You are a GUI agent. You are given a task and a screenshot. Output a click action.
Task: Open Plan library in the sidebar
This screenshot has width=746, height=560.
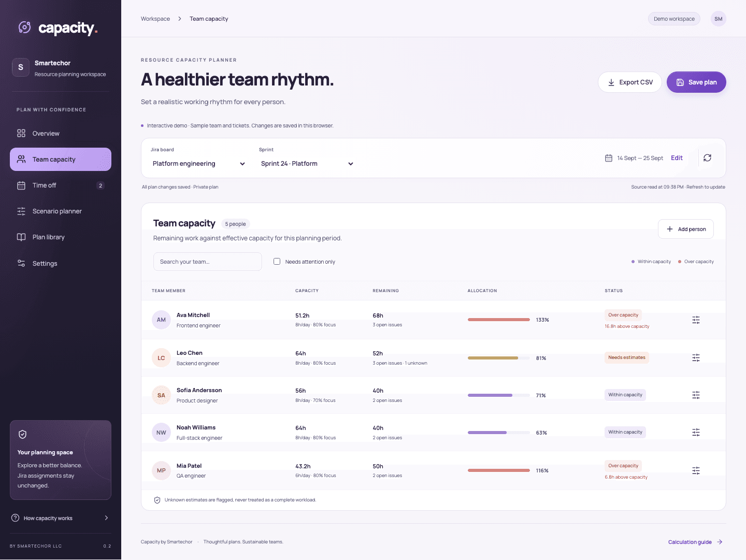point(61,237)
